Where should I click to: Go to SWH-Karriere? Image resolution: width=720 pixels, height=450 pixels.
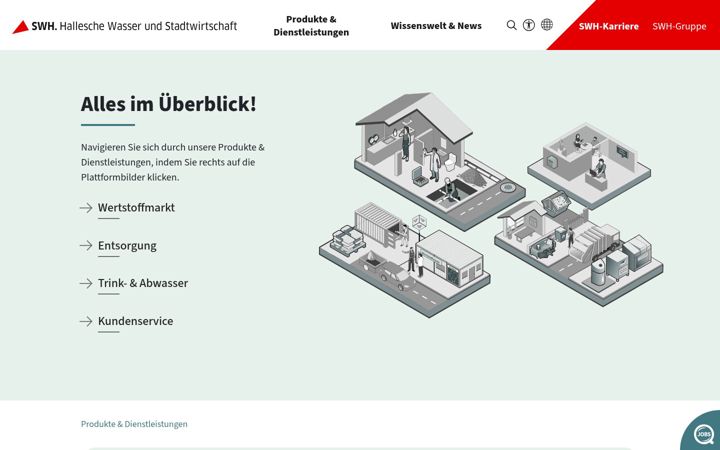(608, 26)
